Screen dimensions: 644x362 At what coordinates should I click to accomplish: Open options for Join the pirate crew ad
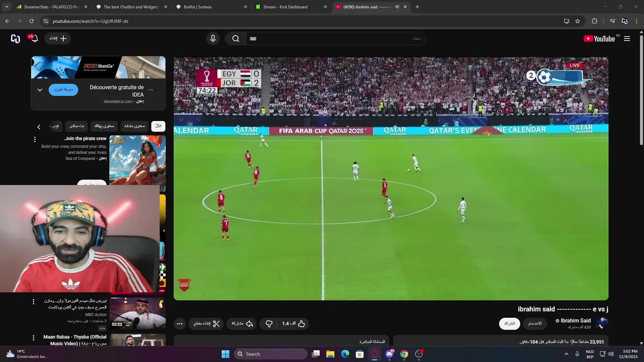click(35, 139)
